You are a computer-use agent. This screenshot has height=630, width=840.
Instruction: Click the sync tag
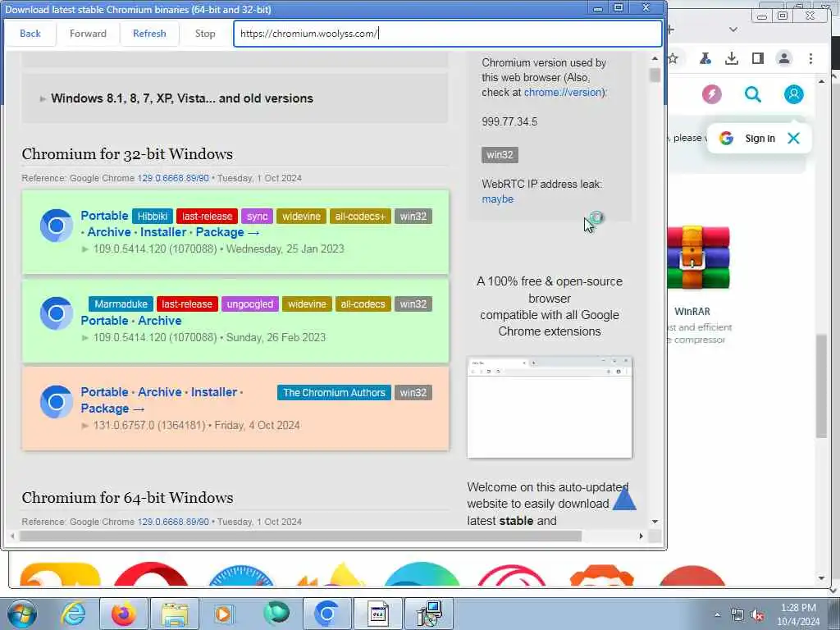coord(257,217)
